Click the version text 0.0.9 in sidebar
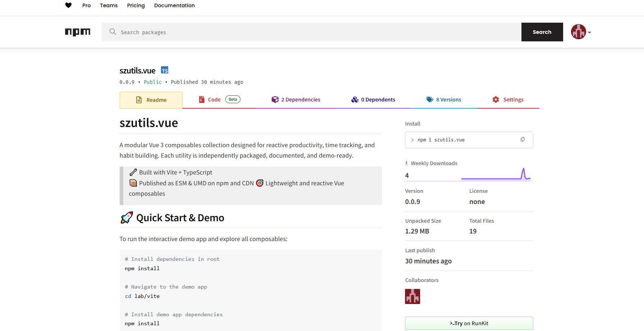The width and height of the screenshot is (644, 331). (413, 202)
